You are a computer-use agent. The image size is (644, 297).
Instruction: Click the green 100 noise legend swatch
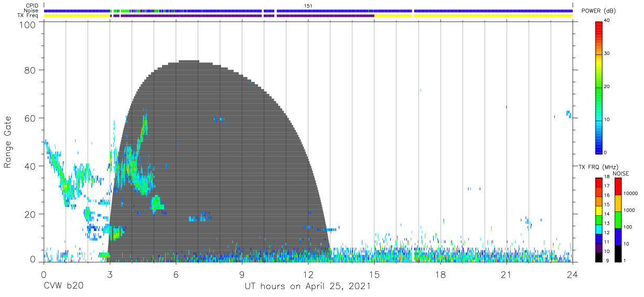(x=618, y=220)
